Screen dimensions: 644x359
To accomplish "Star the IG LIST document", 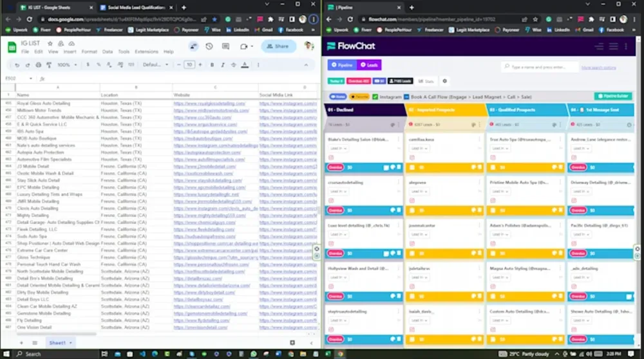I will tap(50, 44).
